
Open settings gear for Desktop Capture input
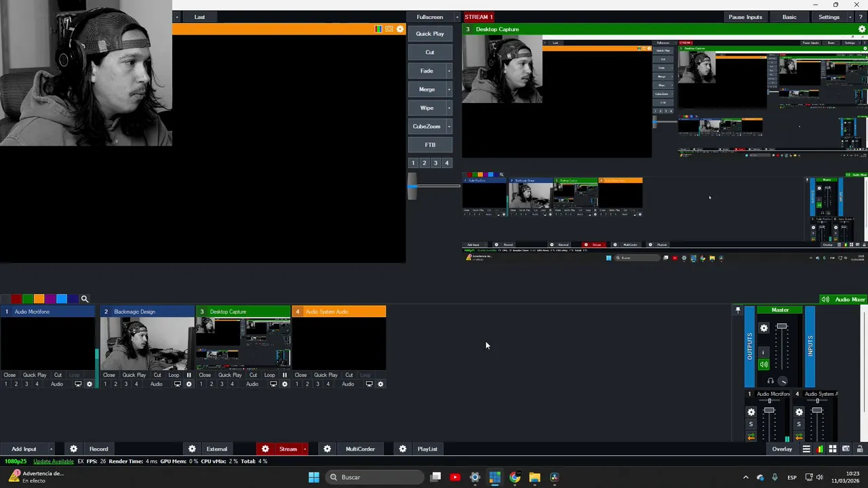(x=284, y=384)
